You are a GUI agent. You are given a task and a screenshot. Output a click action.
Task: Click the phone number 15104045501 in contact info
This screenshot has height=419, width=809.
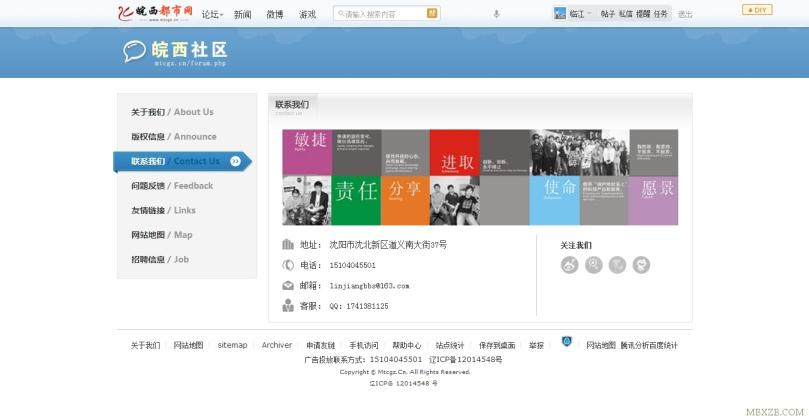pyautogui.click(x=352, y=265)
